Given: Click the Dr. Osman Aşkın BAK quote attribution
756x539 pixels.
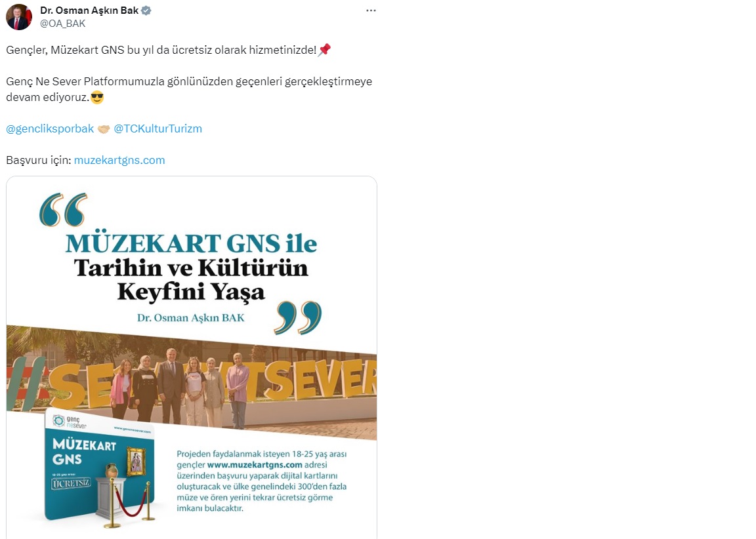Looking at the screenshot, I should (x=191, y=318).
